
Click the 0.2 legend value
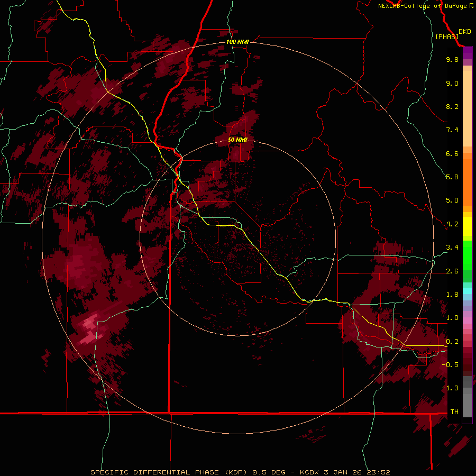452,342
